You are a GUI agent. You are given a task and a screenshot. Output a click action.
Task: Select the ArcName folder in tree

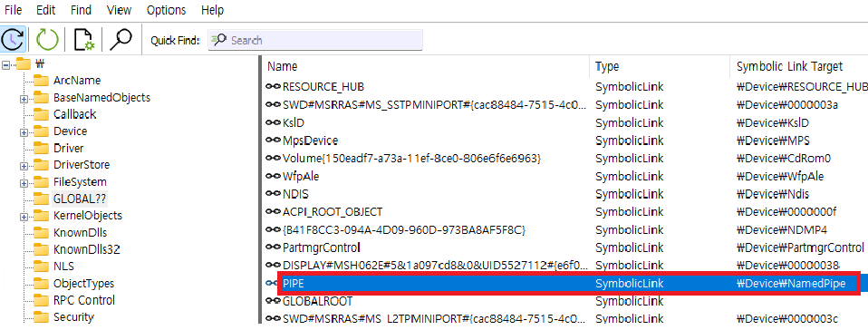(x=77, y=81)
